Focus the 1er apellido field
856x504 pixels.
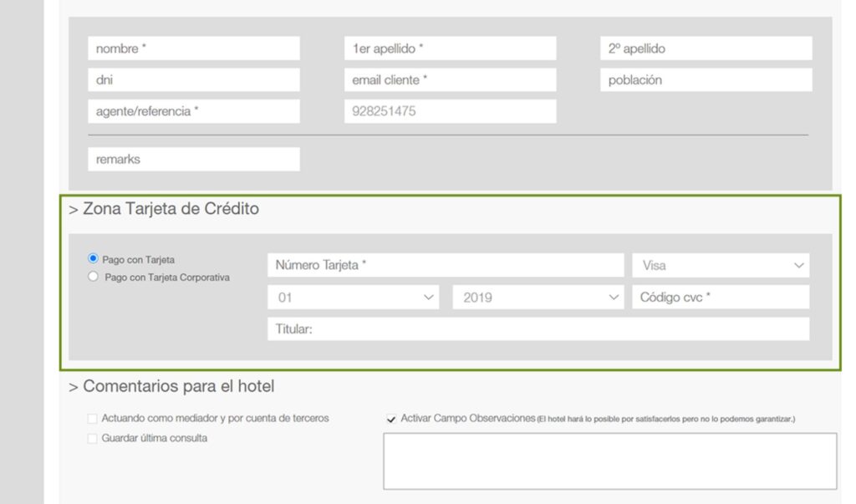click(x=450, y=48)
